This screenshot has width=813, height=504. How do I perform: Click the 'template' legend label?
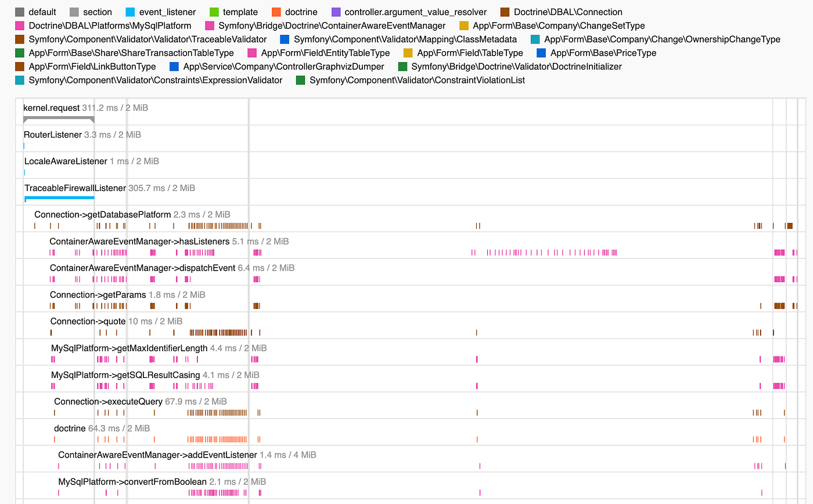pos(240,12)
